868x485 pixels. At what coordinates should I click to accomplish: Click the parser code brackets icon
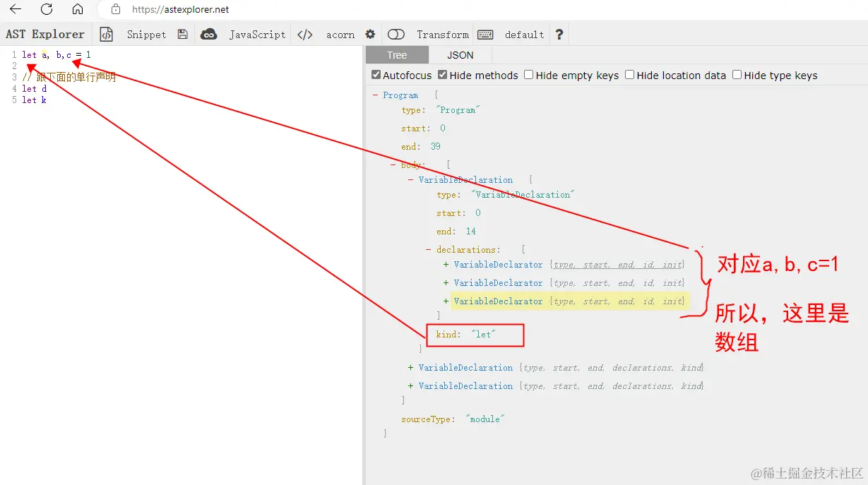(305, 34)
